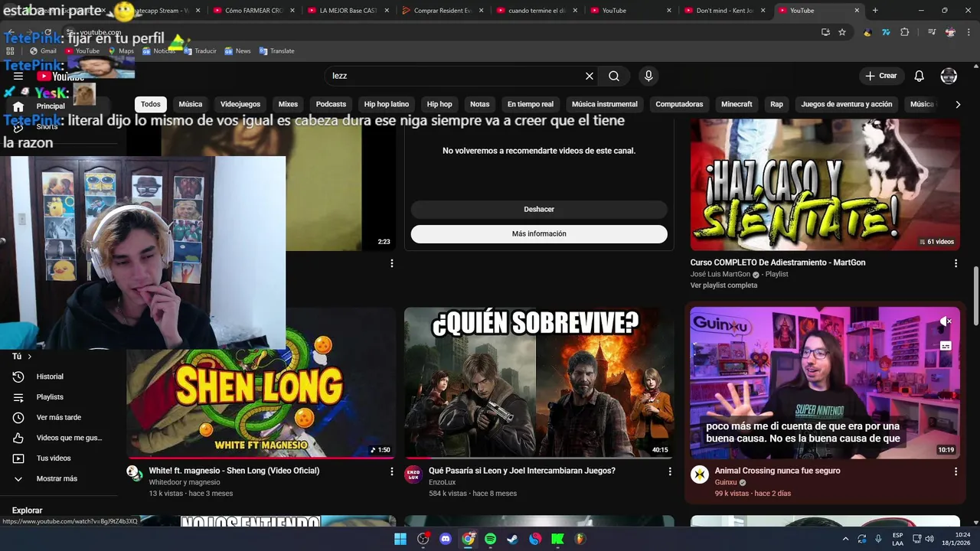Open the Translate bookmark

[x=276, y=51]
